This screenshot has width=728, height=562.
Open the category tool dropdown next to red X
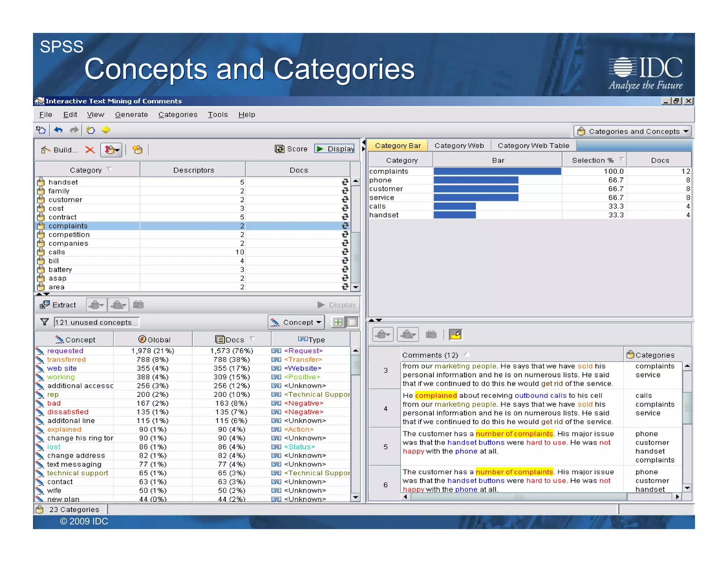[111, 150]
